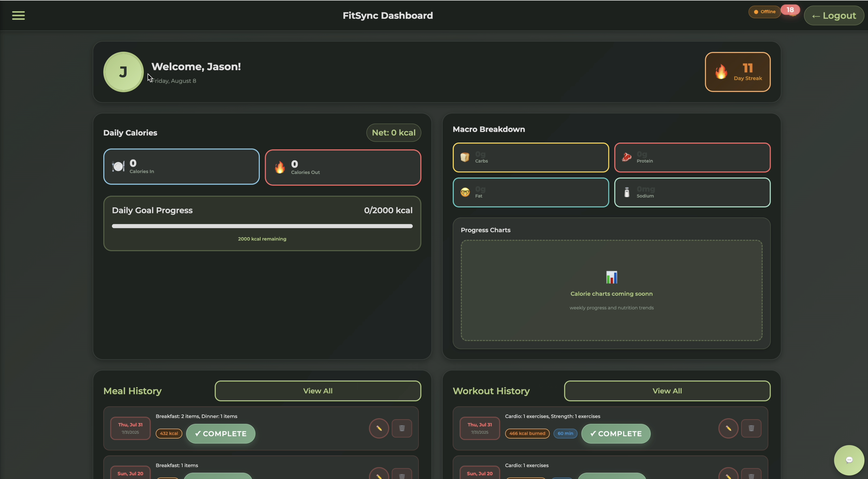Select the Calories In card

[181, 167]
